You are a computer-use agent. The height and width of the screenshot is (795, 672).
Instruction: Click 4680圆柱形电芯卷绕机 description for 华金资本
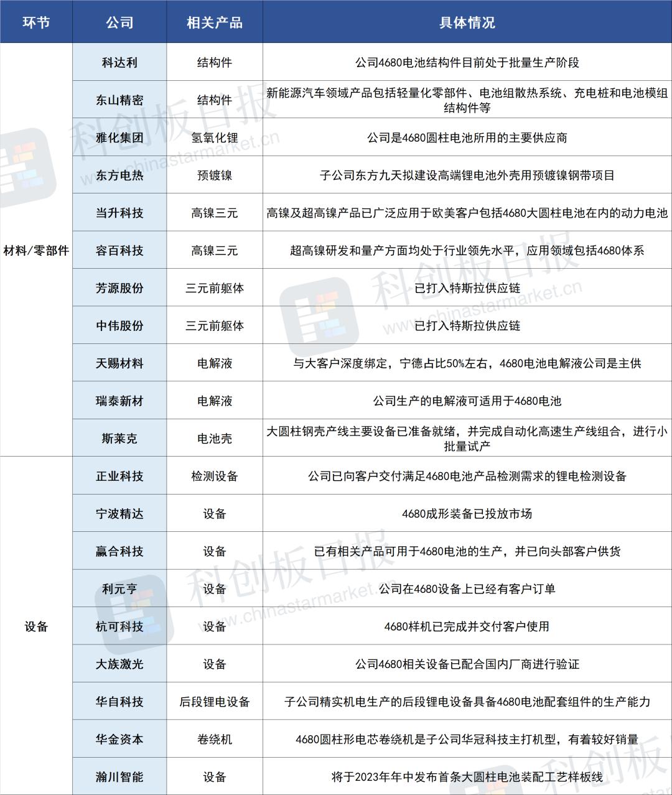467,739
